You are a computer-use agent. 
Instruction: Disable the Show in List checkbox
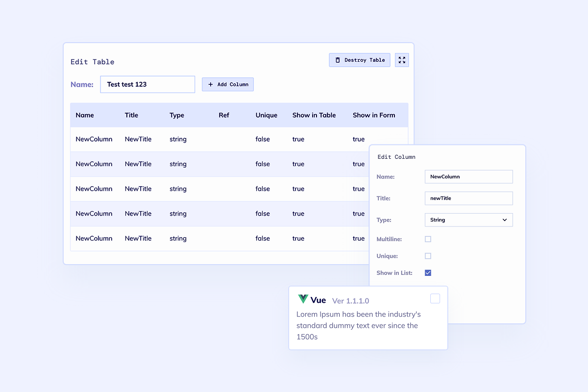428,272
